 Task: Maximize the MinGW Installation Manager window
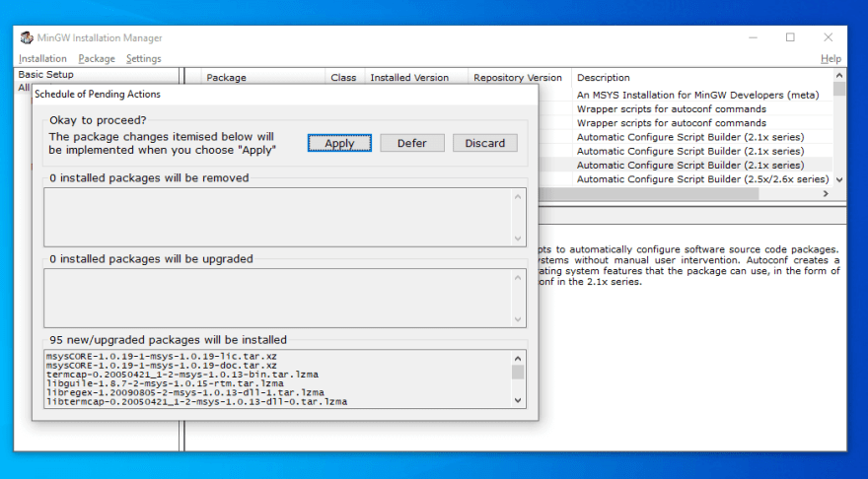[790, 37]
